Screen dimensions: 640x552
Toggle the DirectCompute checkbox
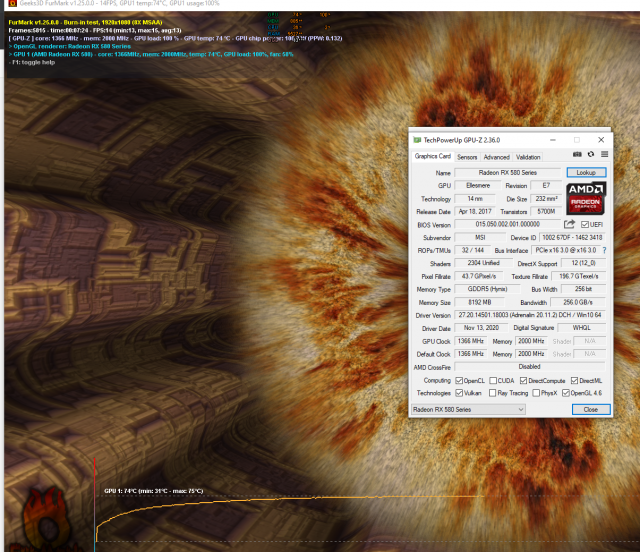(523, 381)
